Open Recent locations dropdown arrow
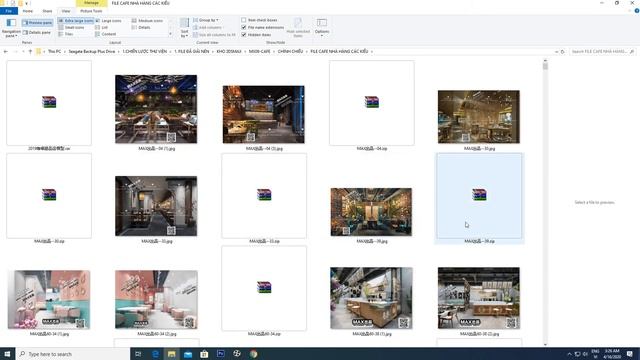The image size is (640, 360). [x=23, y=51]
